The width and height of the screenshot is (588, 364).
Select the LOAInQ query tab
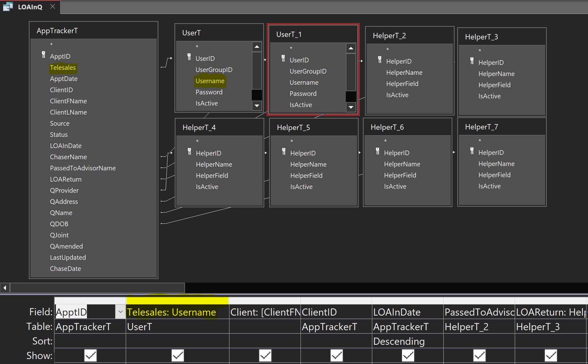click(x=30, y=7)
